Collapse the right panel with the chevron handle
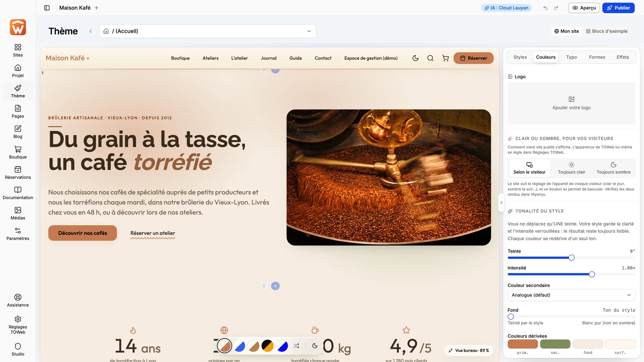Image resolution: width=644 pixels, height=362 pixels. coord(501,202)
